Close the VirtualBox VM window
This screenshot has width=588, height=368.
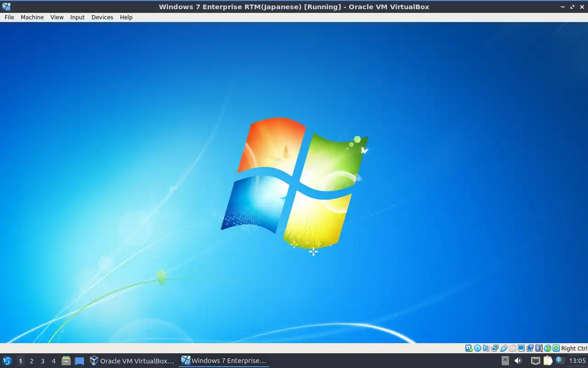coord(582,6)
